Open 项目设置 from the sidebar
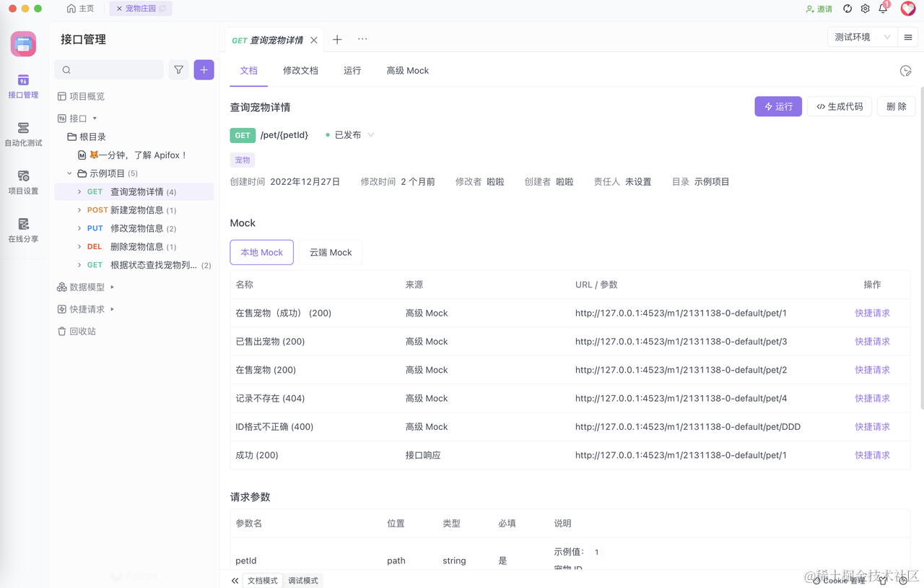The width and height of the screenshot is (924, 588). pos(22,181)
